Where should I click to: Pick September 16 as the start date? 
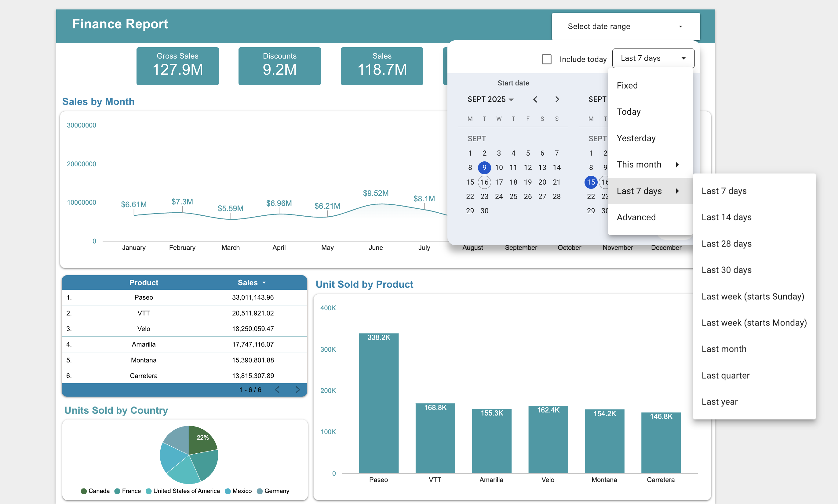[x=484, y=182]
